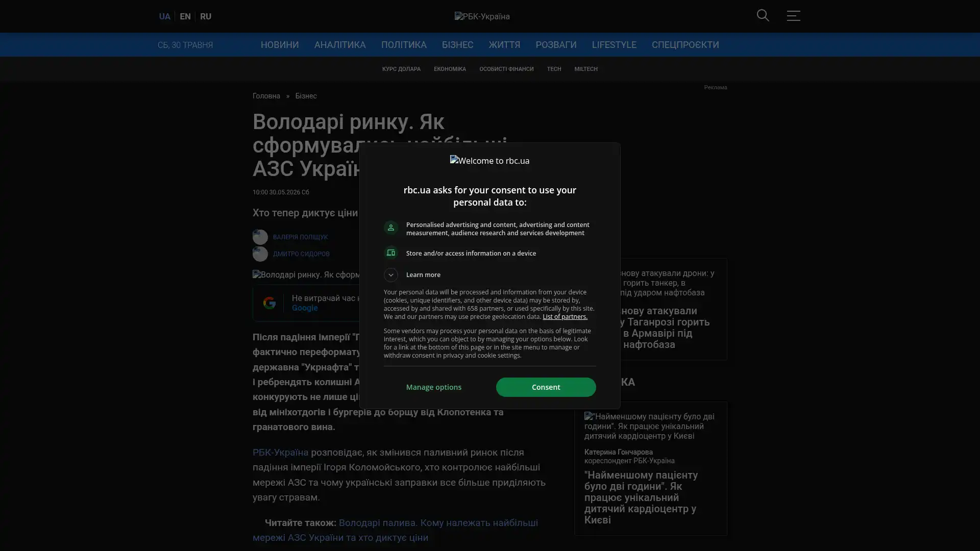Open the СПЕЦПРОЄКТИ menu section
The width and height of the screenshot is (980, 551).
click(x=685, y=45)
